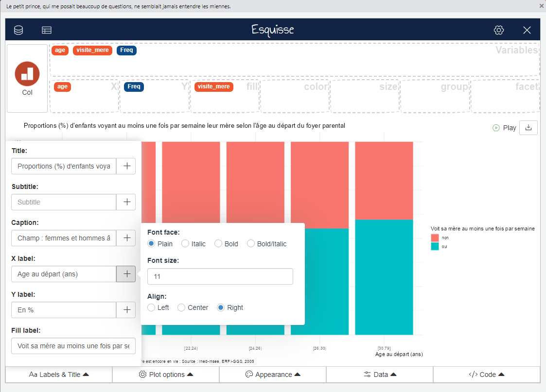Open the database import icon

coord(18,30)
